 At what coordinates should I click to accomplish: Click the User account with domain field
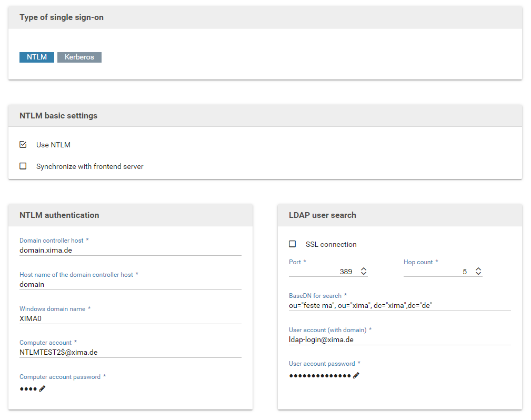coord(399,339)
